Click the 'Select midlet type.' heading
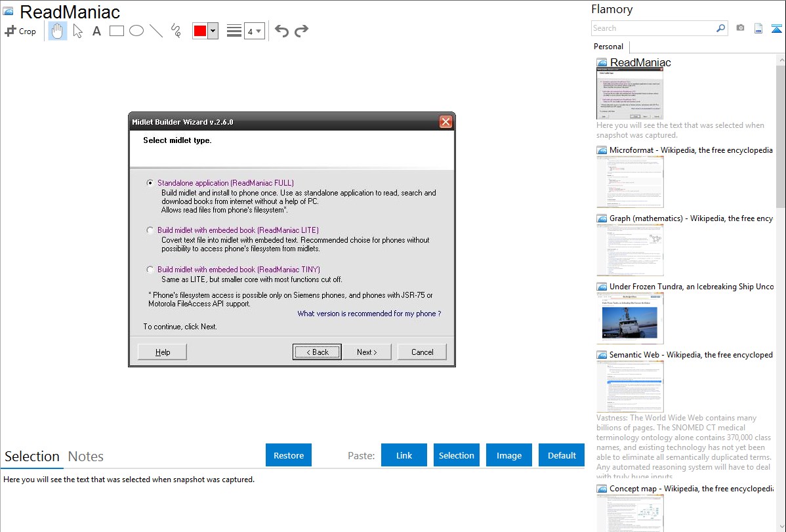 (177, 140)
